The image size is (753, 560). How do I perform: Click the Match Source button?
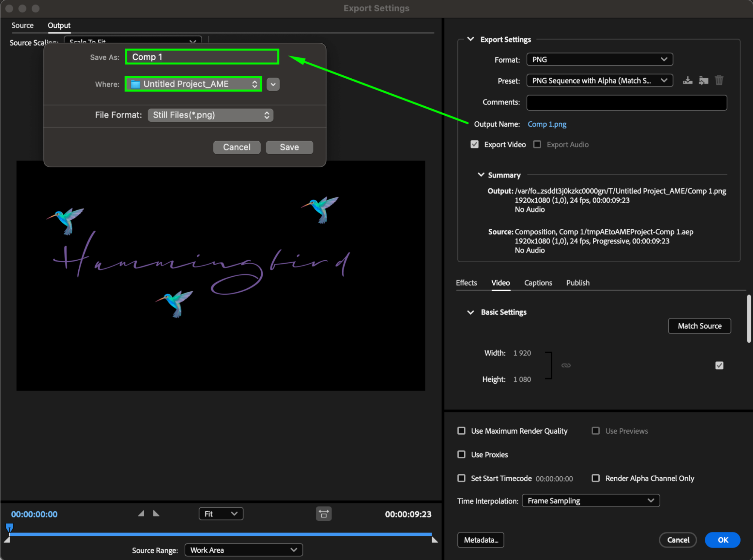(x=700, y=326)
